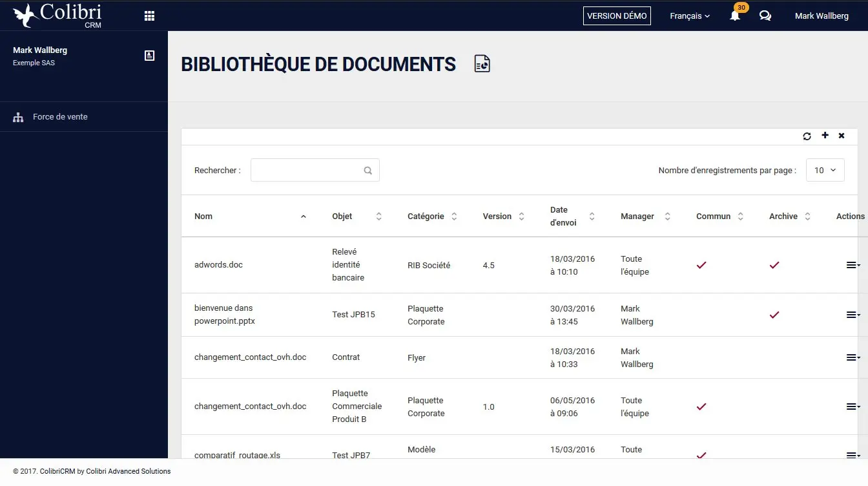Screen dimensions: 868x486
Task: Open Force de vente sidebar menu
Action: (60, 117)
